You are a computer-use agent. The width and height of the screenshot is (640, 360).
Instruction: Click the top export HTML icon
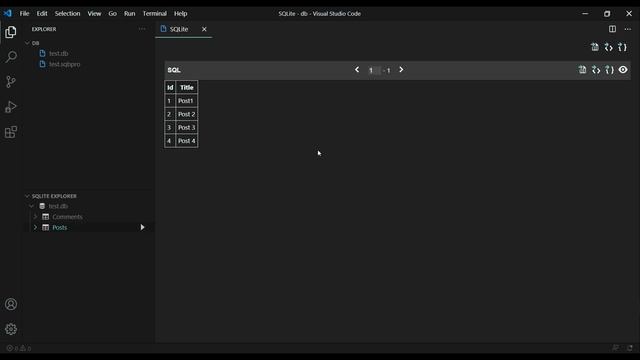pos(609,47)
